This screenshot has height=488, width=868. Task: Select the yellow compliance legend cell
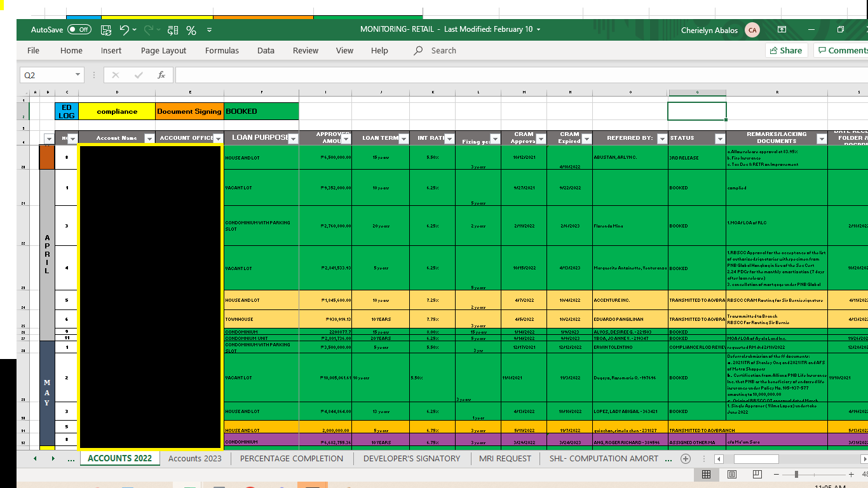tap(117, 111)
